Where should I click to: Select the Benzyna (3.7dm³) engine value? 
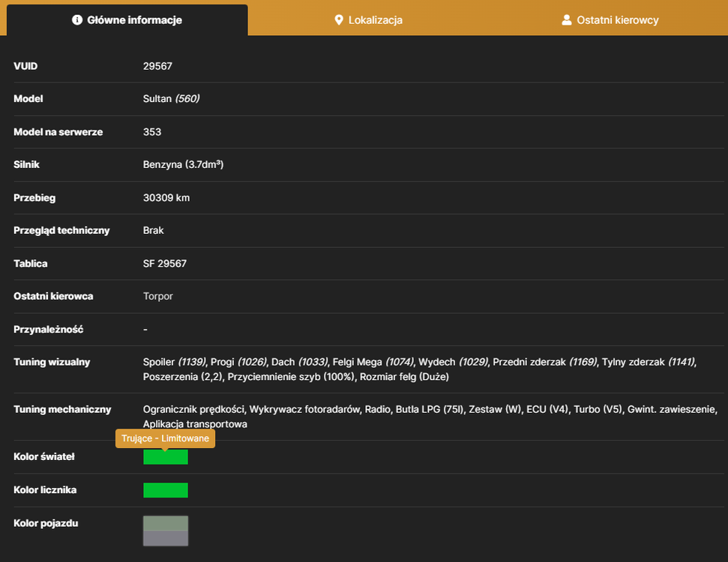click(x=184, y=164)
